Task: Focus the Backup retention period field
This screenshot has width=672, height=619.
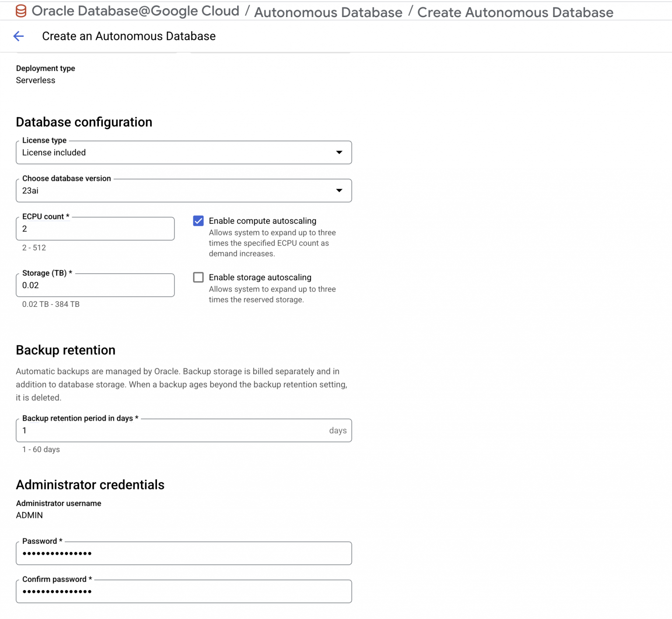Action: tap(175, 430)
